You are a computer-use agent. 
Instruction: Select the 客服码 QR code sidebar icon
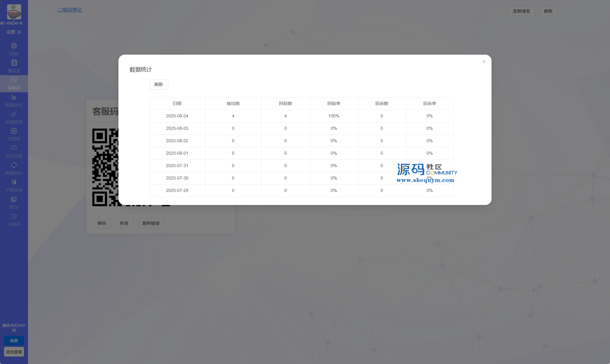click(14, 80)
